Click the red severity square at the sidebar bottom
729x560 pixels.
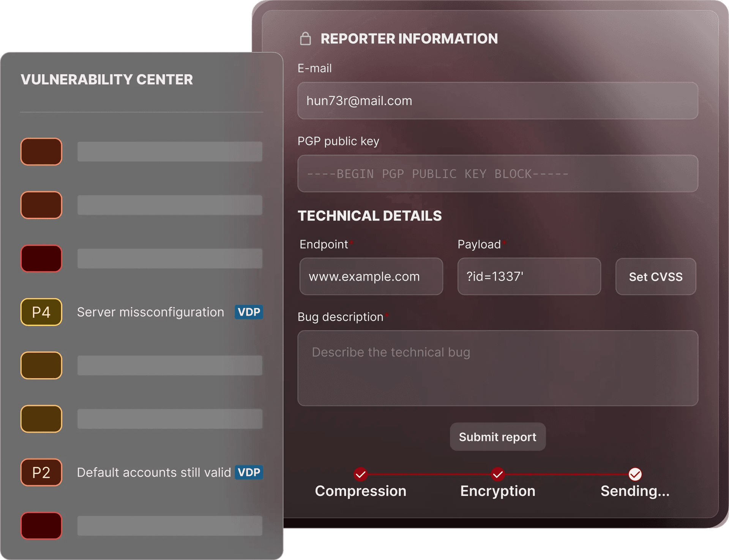pos(41,526)
